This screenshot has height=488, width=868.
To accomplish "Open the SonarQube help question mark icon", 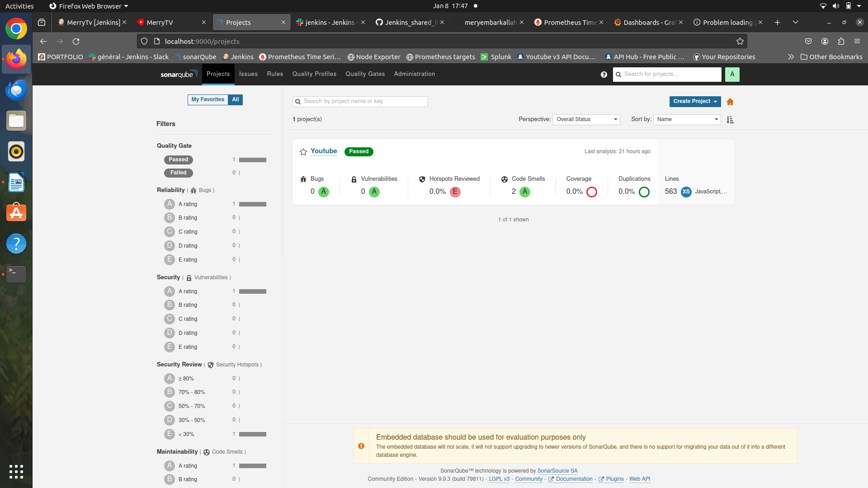I will pyautogui.click(x=604, y=75).
